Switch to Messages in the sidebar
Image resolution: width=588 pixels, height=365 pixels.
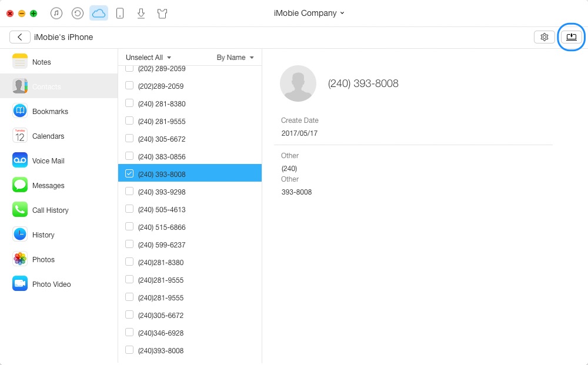(x=48, y=186)
